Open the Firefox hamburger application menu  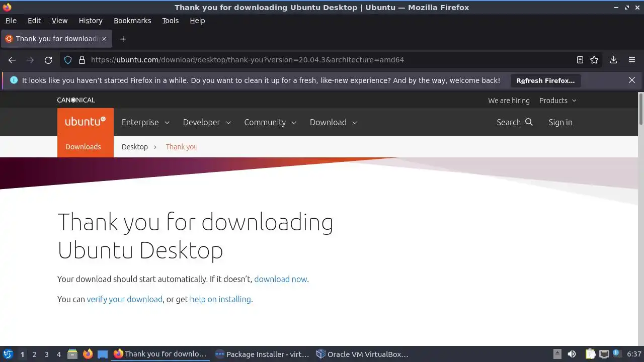click(632, 60)
